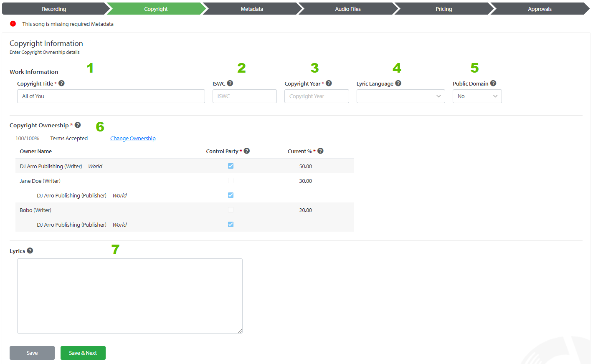This screenshot has width=593, height=364.
Task: Click the gray Save button
Action: click(32, 353)
